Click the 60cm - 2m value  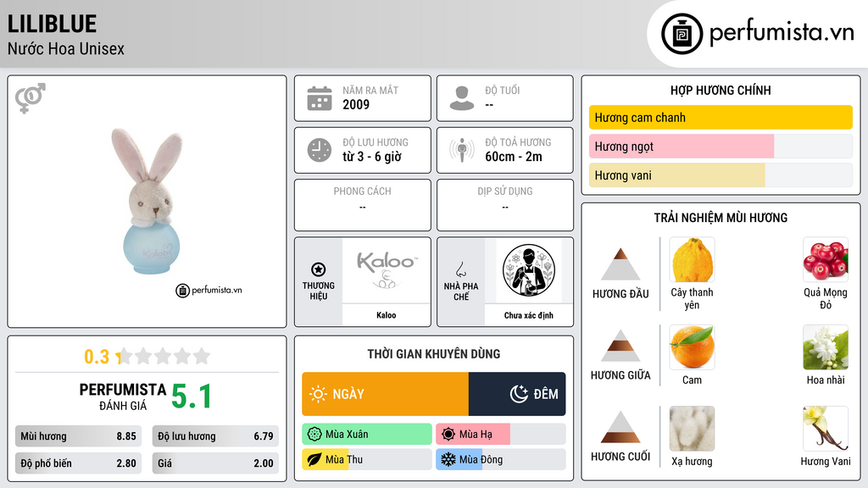514,157
